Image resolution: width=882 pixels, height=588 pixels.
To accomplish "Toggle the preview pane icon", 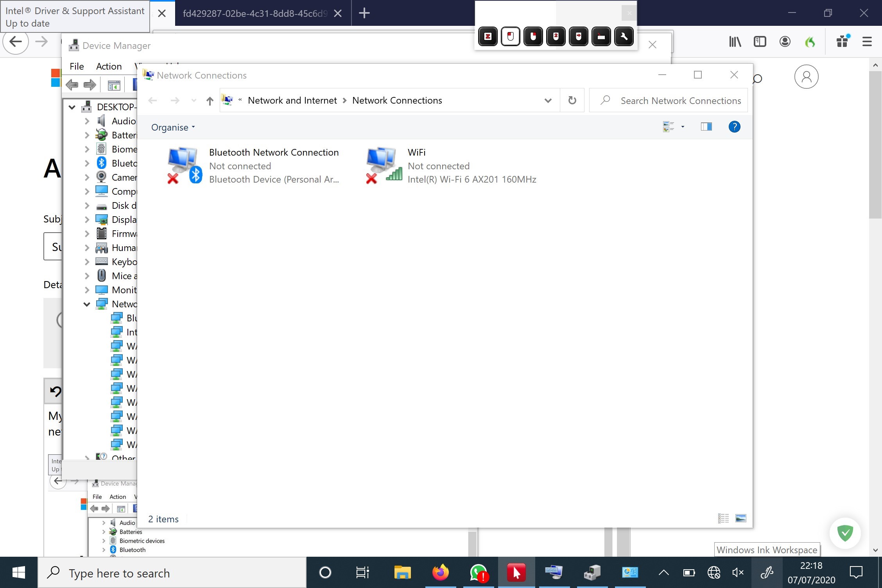I will pyautogui.click(x=706, y=127).
